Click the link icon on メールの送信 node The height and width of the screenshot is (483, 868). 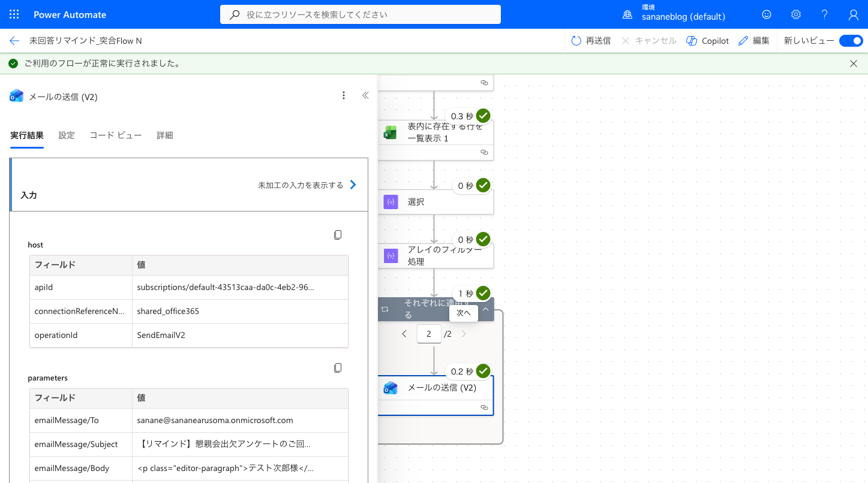point(484,407)
